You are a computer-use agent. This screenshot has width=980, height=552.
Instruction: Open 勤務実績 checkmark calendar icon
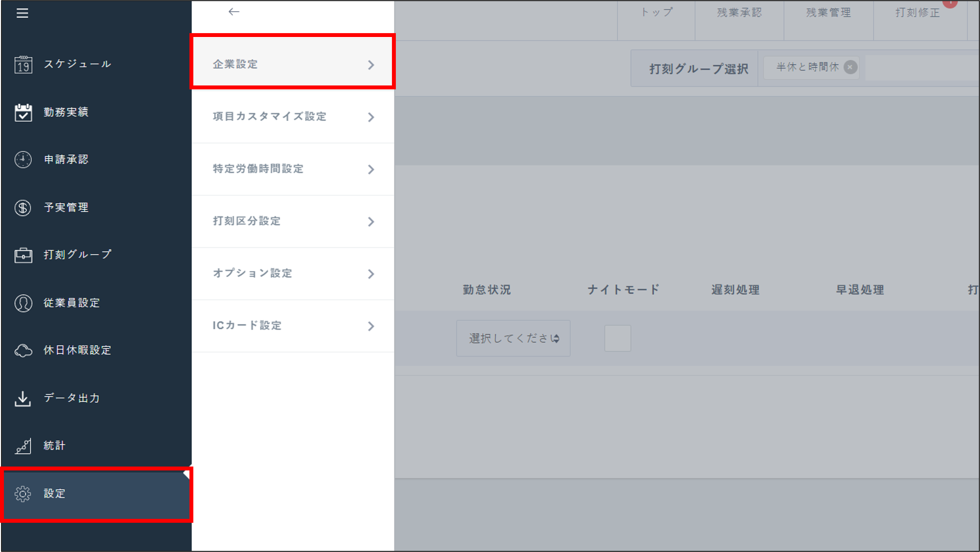tap(23, 112)
